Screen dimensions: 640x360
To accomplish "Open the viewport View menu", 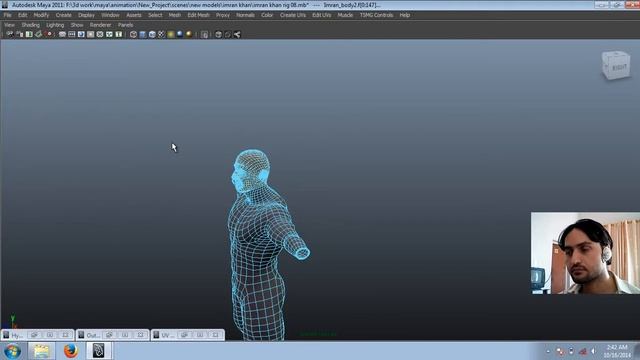I will tap(9, 25).
